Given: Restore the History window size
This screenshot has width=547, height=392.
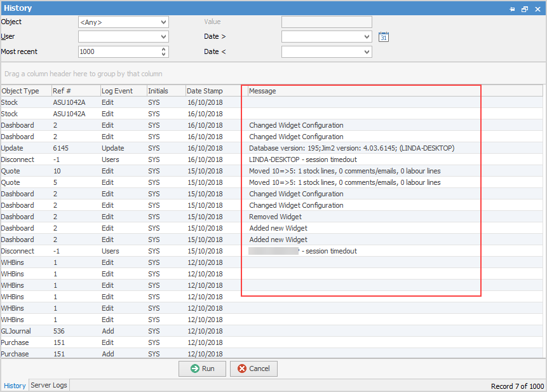Looking at the screenshot, I should point(525,9).
